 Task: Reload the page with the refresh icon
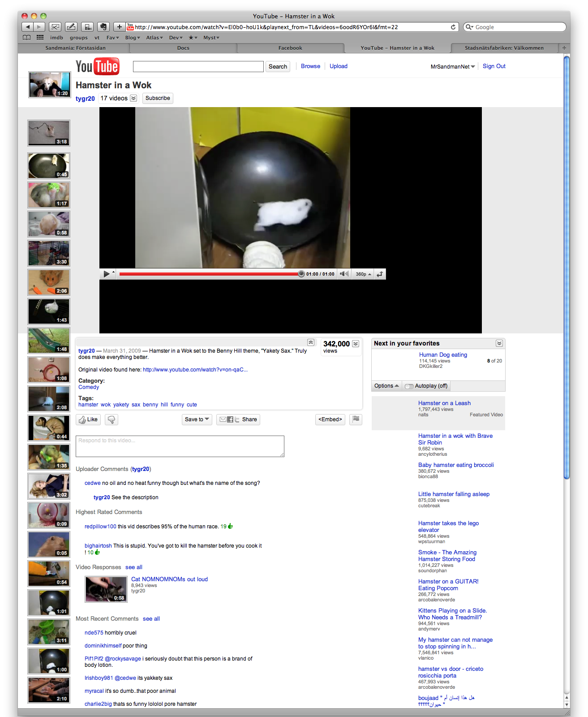[x=453, y=27]
